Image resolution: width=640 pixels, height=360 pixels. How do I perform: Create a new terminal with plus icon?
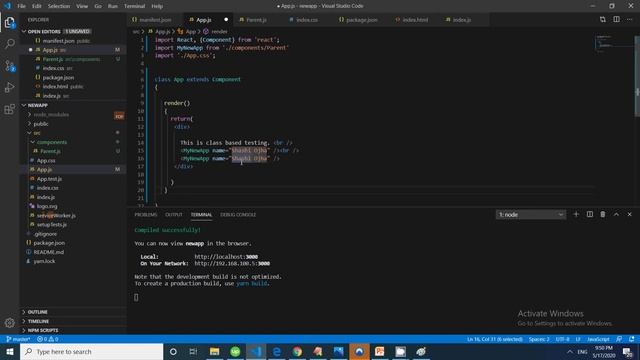(x=576, y=214)
